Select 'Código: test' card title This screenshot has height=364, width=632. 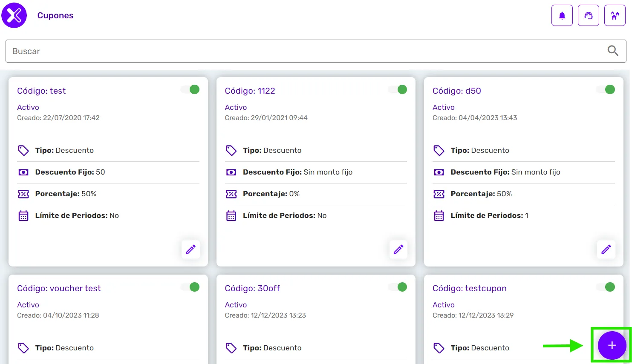pyautogui.click(x=41, y=91)
